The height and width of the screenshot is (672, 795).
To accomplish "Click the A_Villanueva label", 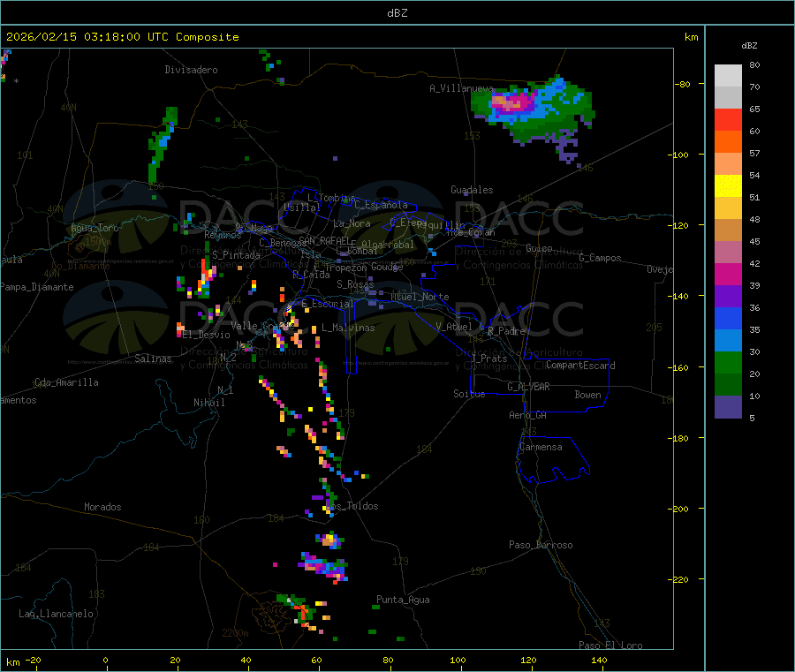I will 461,88.
